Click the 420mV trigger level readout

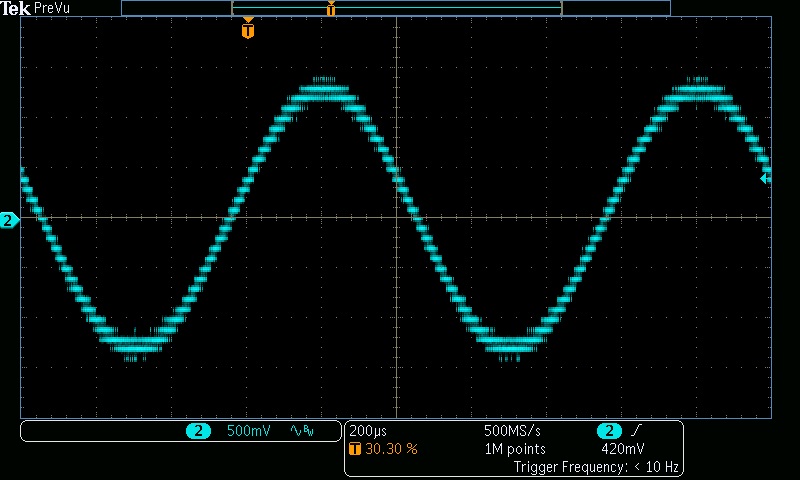(622, 449)
